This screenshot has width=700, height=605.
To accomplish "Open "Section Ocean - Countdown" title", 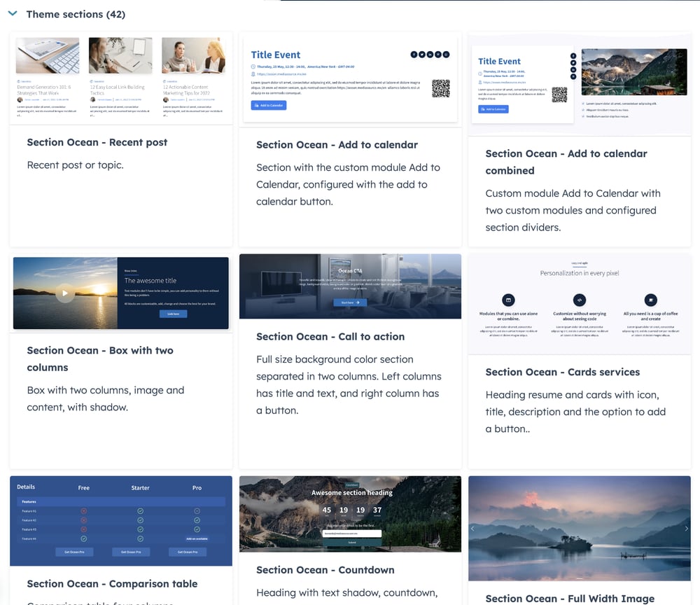I will pos(325,570).
